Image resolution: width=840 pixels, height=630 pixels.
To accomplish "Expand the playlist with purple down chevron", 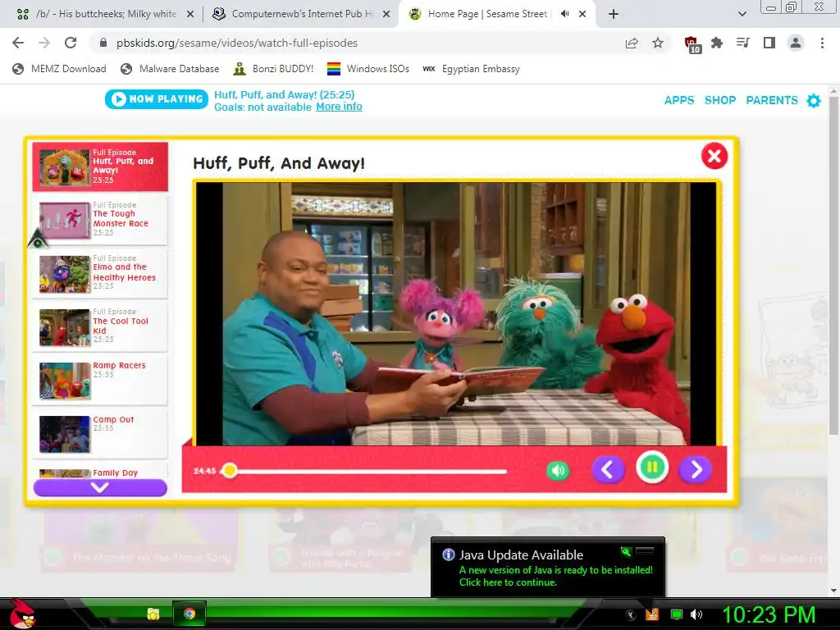I will 100,487.
